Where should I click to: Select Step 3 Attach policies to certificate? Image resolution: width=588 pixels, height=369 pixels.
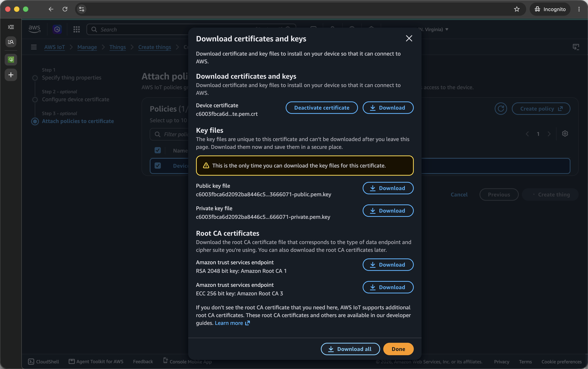[78, 121]
